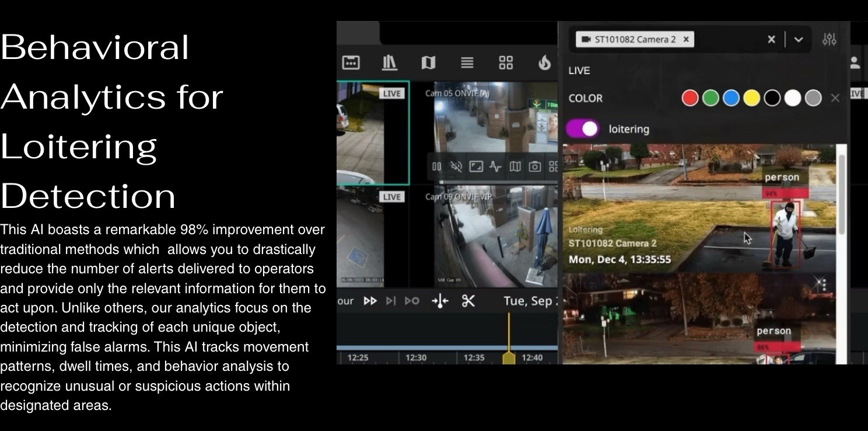The width and height of the screenshot is (868, 431).
Task: Open loitering event from Mon, Dec 4, 13:35:55
Action: click(699, 208)
